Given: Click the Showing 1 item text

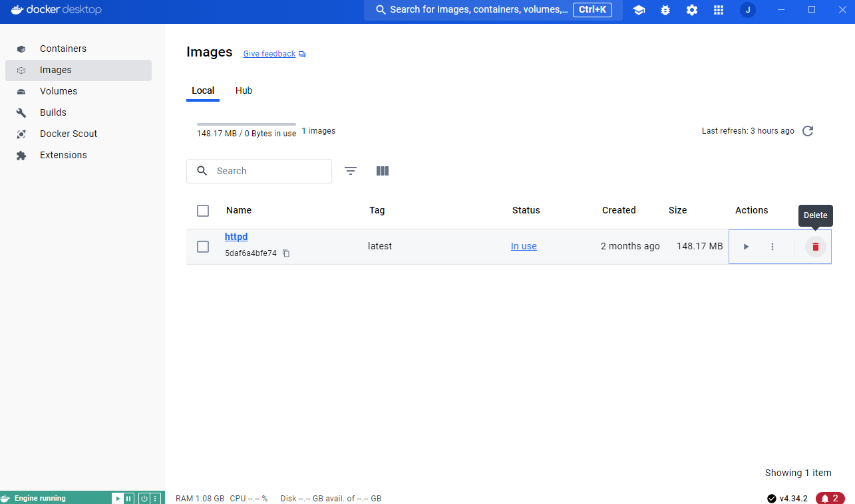Looking at the screenshot, I should pos(798,473).
